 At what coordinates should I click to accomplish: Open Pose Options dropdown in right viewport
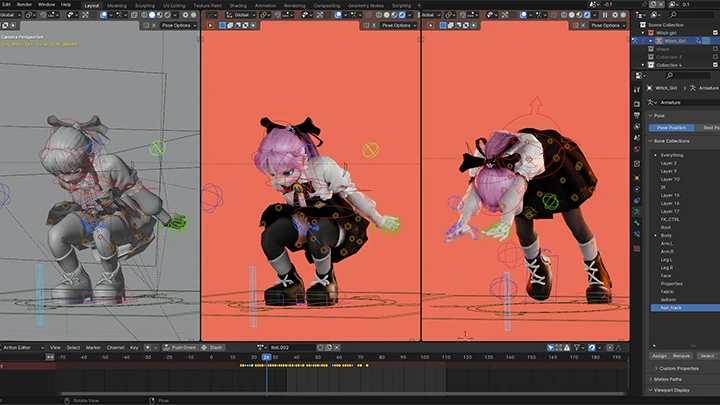pos(608,25)
